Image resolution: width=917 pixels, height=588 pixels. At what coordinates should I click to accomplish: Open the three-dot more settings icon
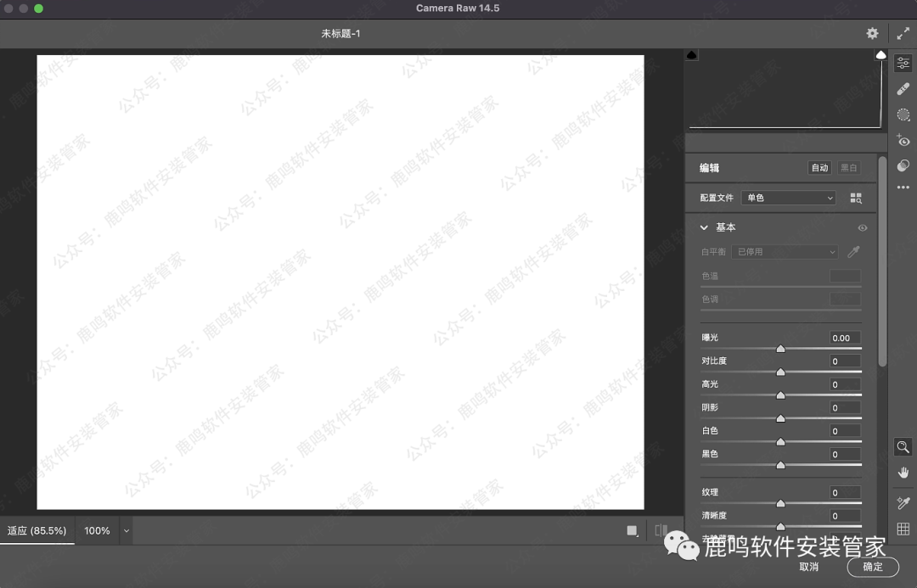coord(903,188)
